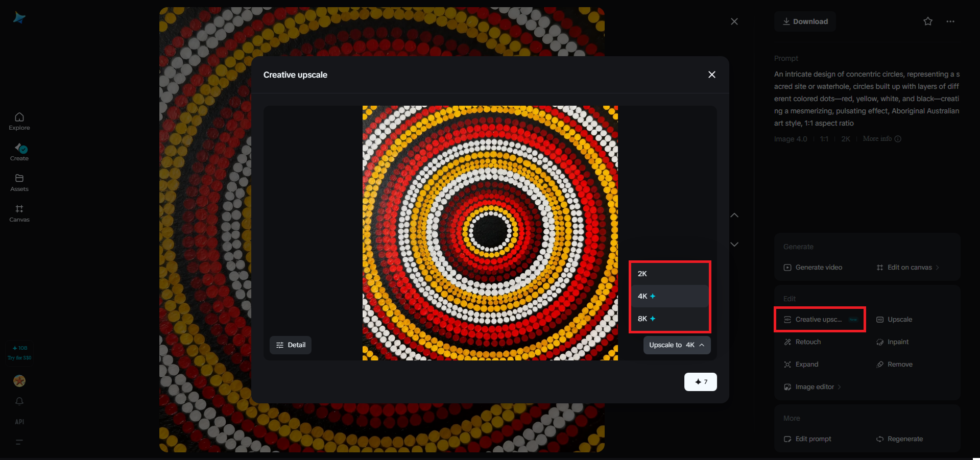The width and height of the screenshot is (980, 460).
Task: Click the '1:1' aspect ratio label
Action: pyautogui.click(x=824, y=139)
